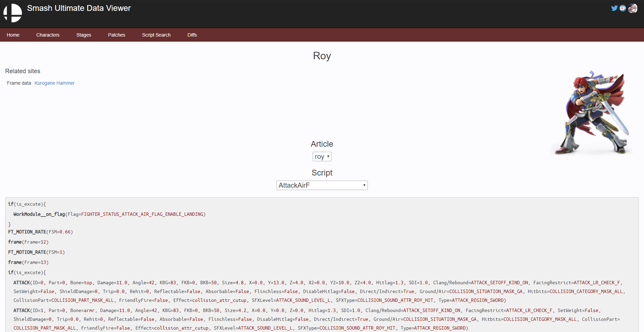The image size is (644, 332).
Task: Click the WorkModule__on_flag function text
Action: (x=39, y=214)
